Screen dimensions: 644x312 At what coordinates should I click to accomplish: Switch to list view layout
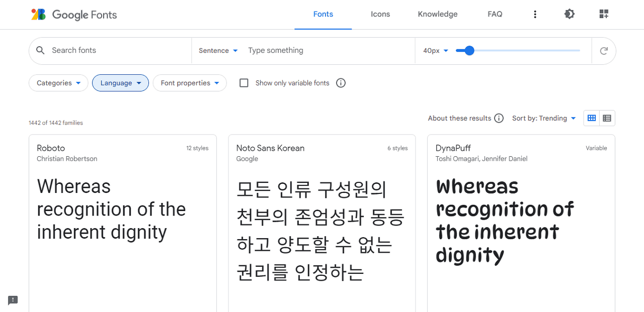click(607, 118)
